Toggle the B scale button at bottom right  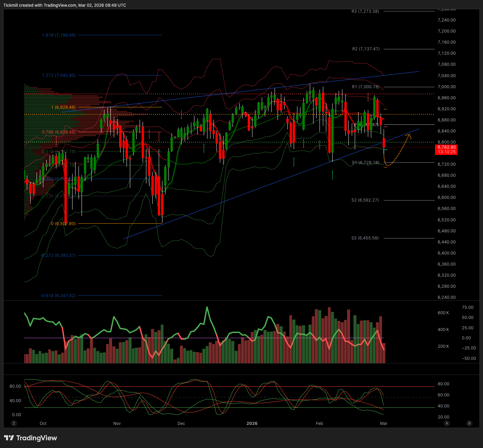tap(469, 423)
